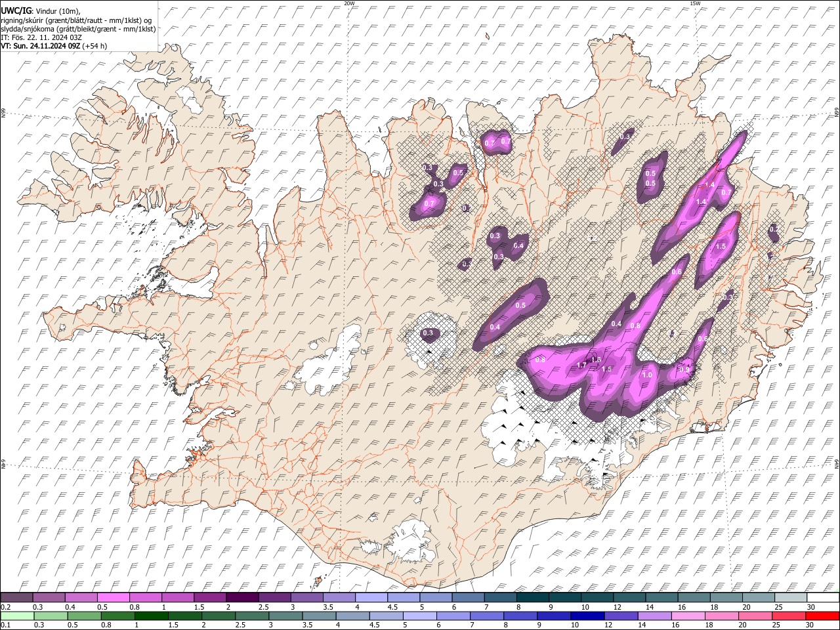Pick the bright red swatch in the bottom legend row

pos(823,616)
